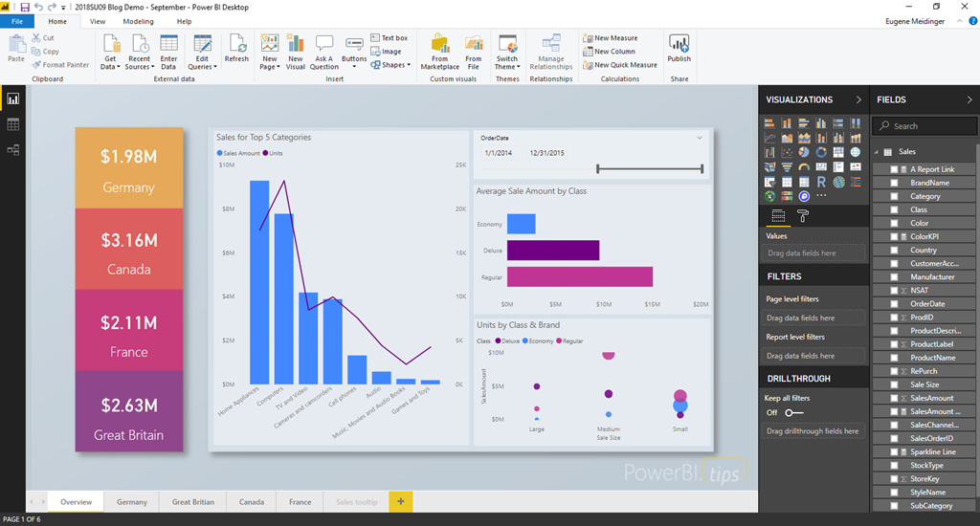Check the Country field checkbox
The width and height of the screenshot is (980, 526).
pos(895,250)
